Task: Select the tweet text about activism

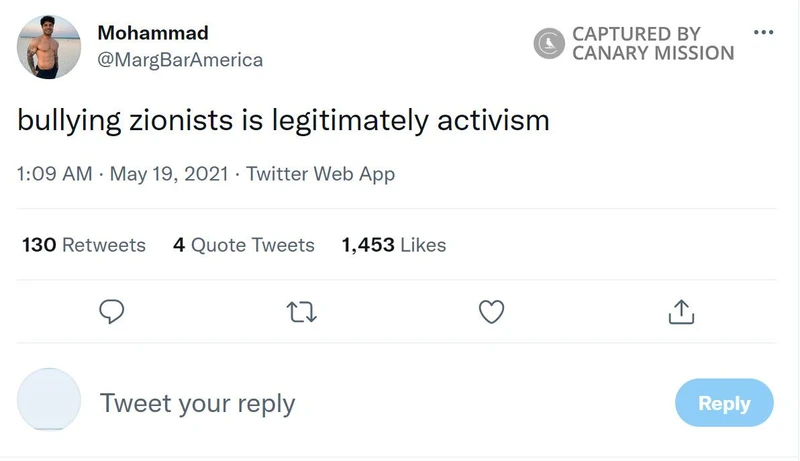Action: click(284, 121)
